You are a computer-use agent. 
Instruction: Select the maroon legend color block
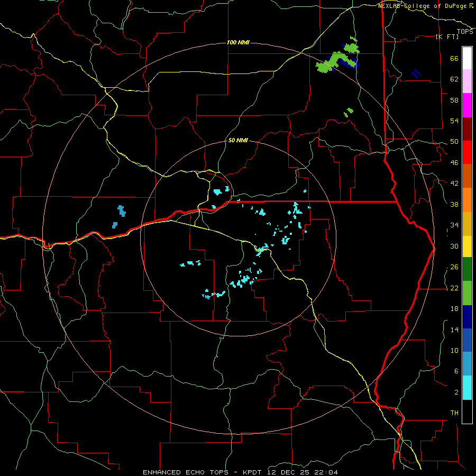pos(467,129)
